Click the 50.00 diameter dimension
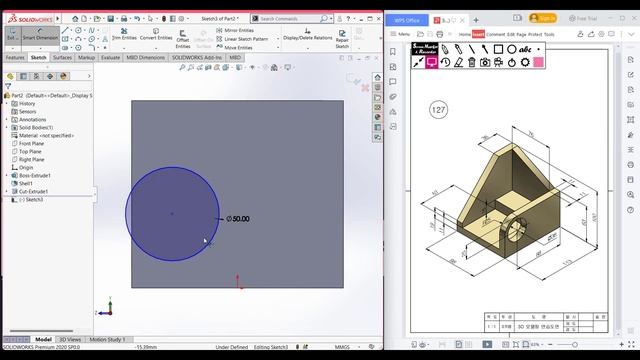This screenshot has height=360, width=640. point(238,219)
